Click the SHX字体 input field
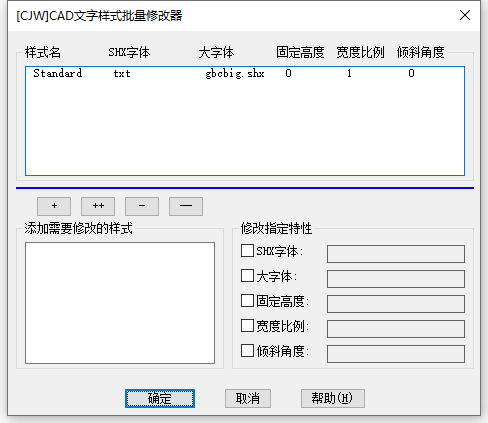488x423 pixels. click(396, 254)
